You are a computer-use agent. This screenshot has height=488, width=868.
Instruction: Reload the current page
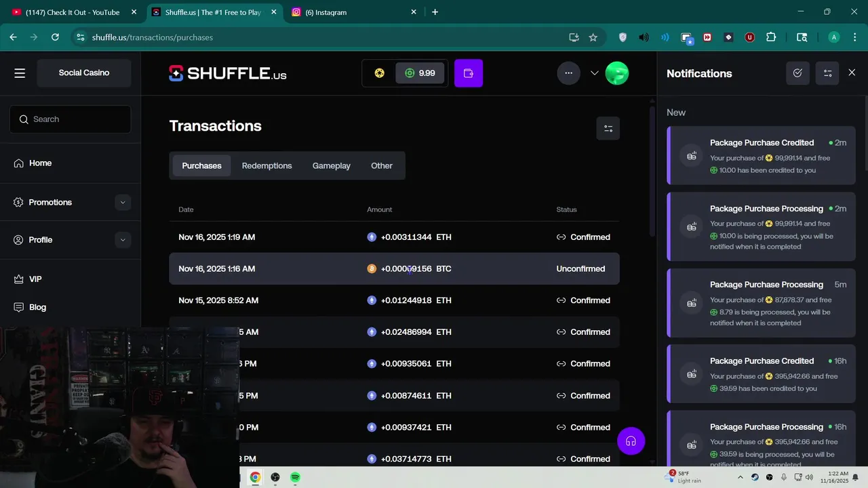pos(55,37)
